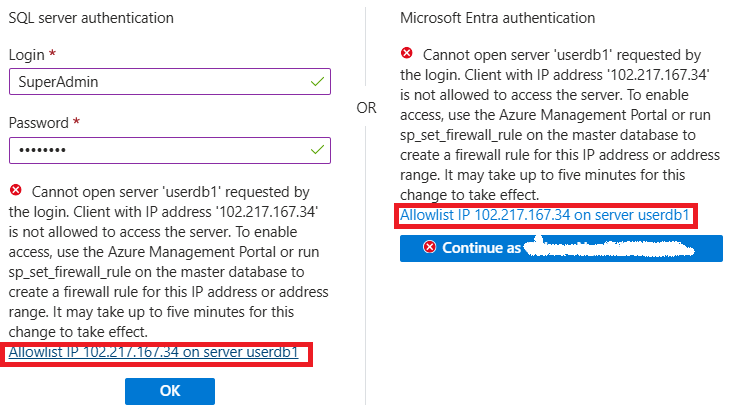Select the SQL server authentication heading
This screenshot has height=412, width=753.
click(91, 18)
